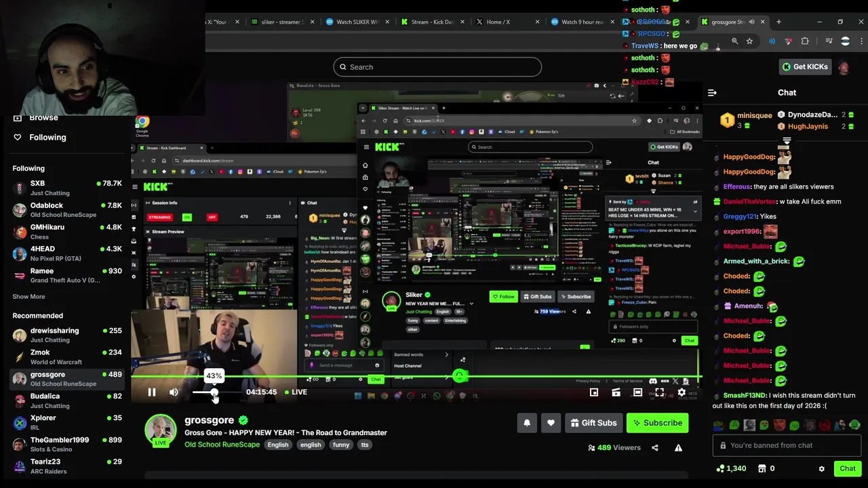Open Odablock channel in Following list
Screen dimensions: 868x488
(66, 210)
